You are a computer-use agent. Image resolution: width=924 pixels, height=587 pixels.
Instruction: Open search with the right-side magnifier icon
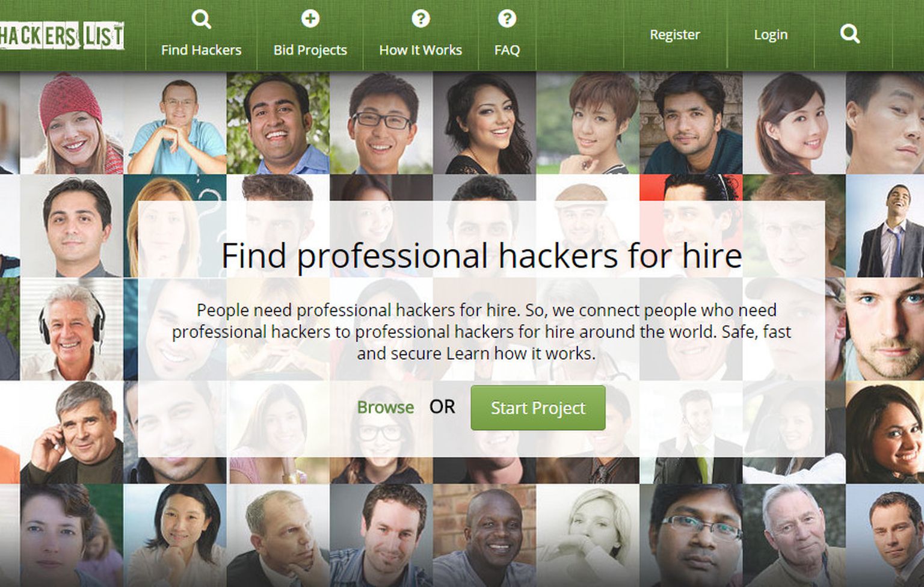849,34
